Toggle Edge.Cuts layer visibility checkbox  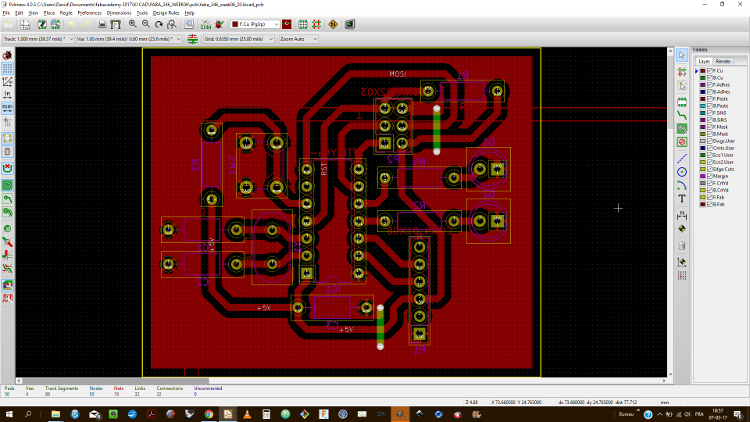[710, 169]
